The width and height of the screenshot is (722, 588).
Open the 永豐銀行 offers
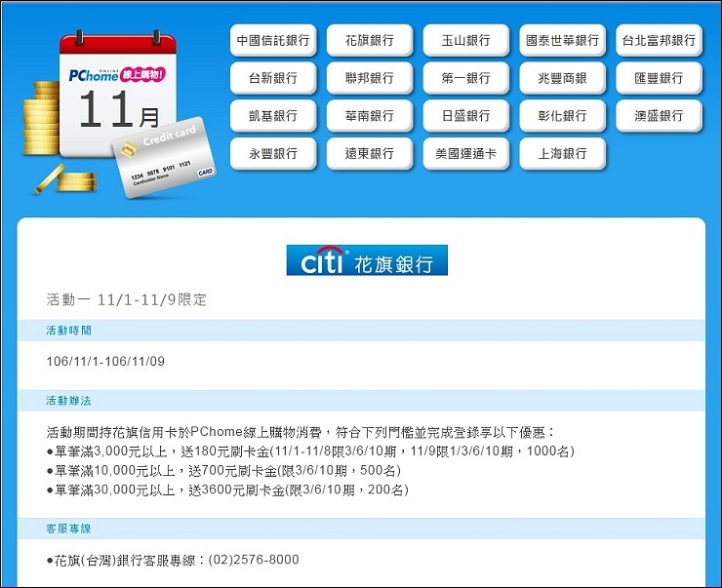click(273, 154)
